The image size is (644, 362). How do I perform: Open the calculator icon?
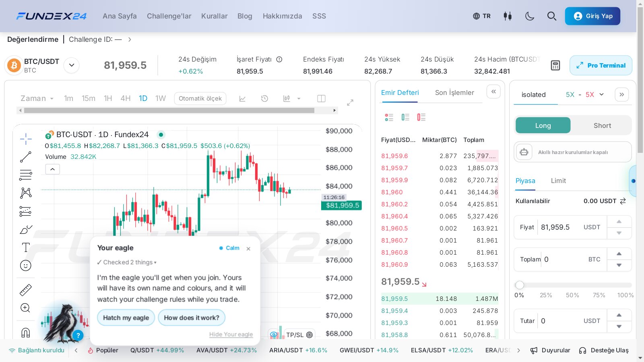(x=555, y=66)
